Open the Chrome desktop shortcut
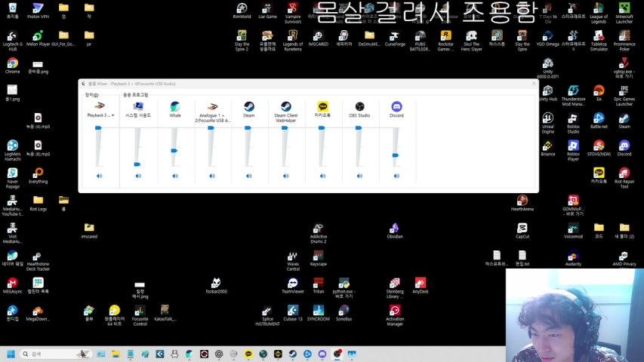The width and height of the screenshot is (644, 362). 12,66
